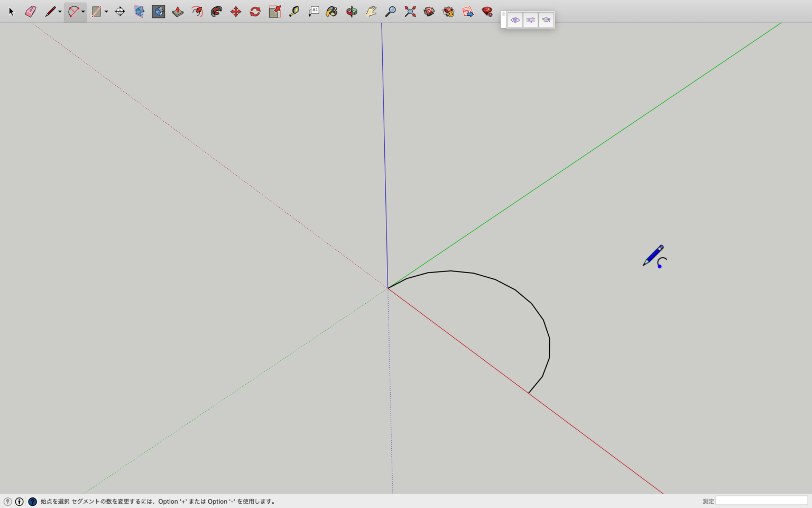This screenshot has width=812, height=508.
Task: Choose the red Move tool
Action: click(x=236, y=12)
